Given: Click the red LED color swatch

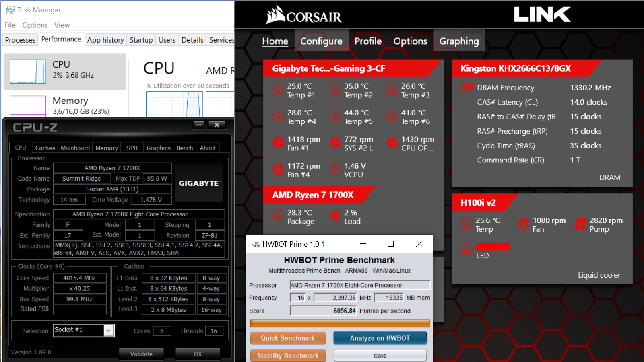Looking at the screenshot, I should point(493,247).
